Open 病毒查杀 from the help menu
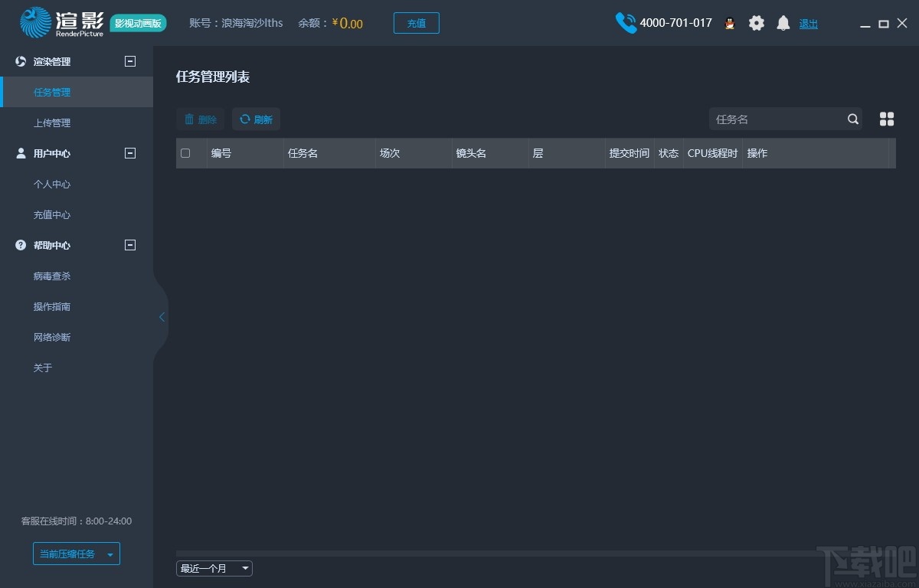Viewport: 919px width, 588px height. point(51,276)
